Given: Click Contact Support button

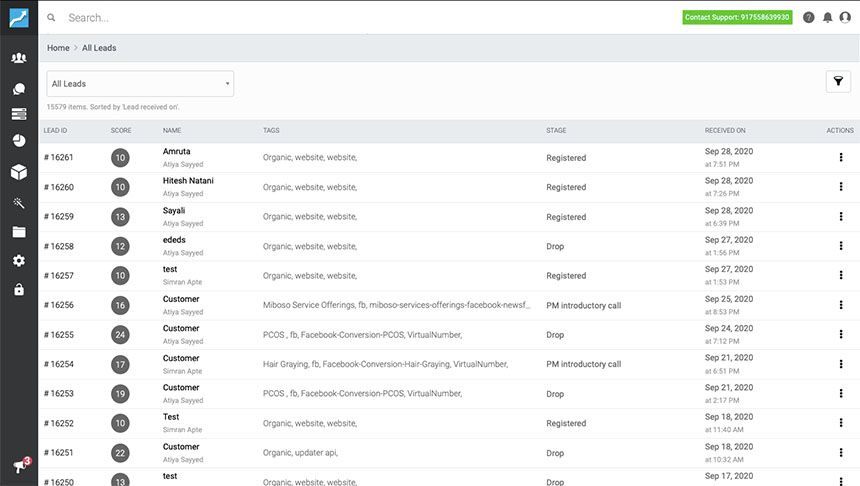Looking at the screenshot, I should coord(737,18).
